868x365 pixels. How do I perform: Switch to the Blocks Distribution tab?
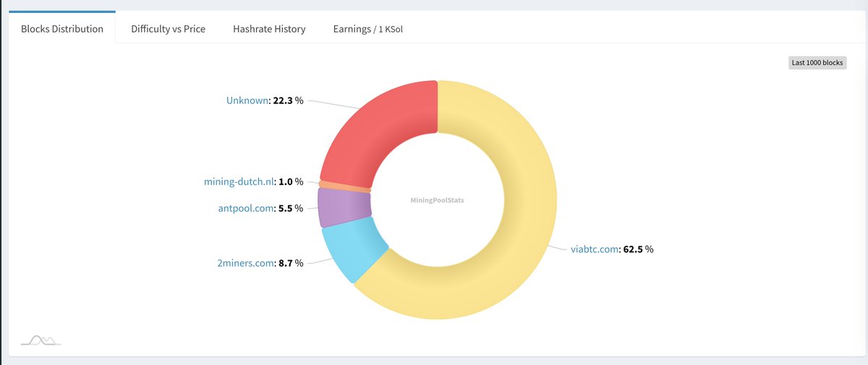tap(62, 29)
